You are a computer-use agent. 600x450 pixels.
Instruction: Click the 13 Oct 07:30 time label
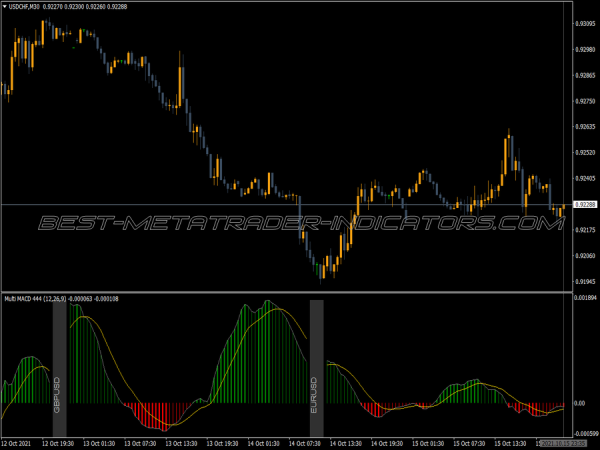[140, 443]
